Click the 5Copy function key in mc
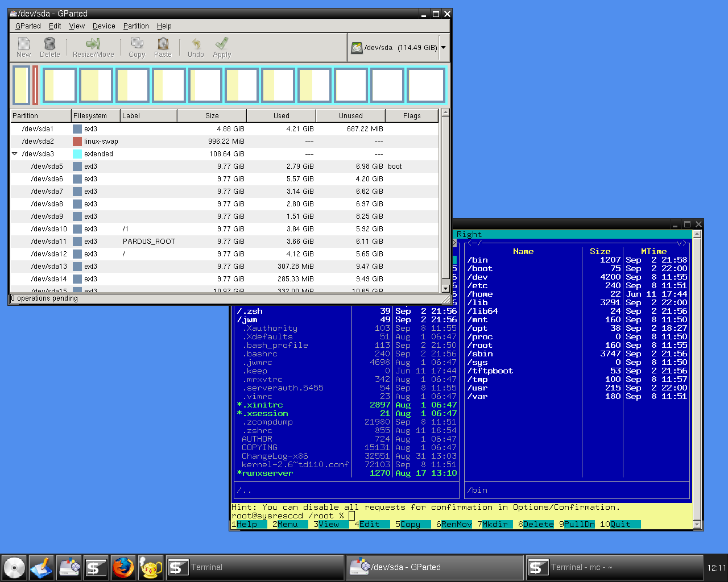Viewport: 728px width, 582px height. [410, 524]
